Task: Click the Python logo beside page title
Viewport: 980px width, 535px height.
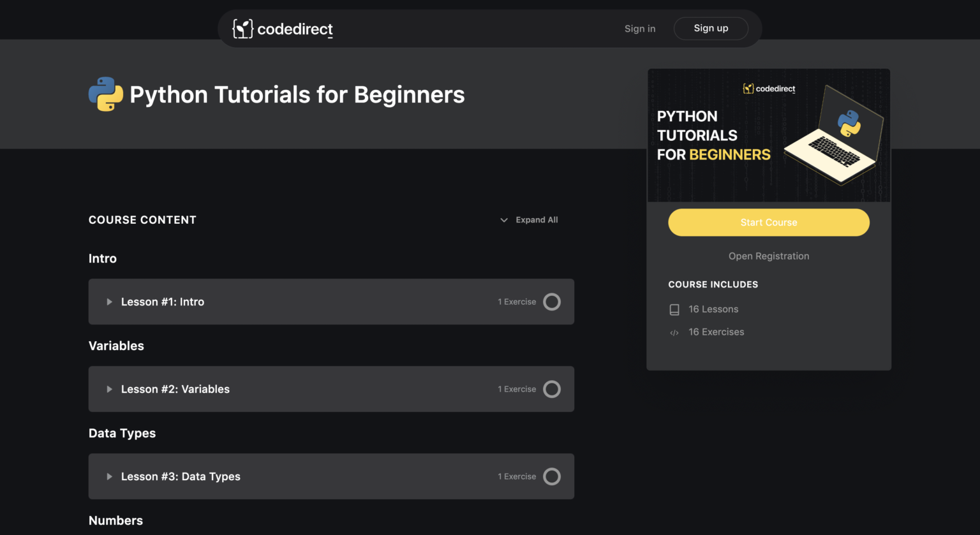Action: click(106, 94)
